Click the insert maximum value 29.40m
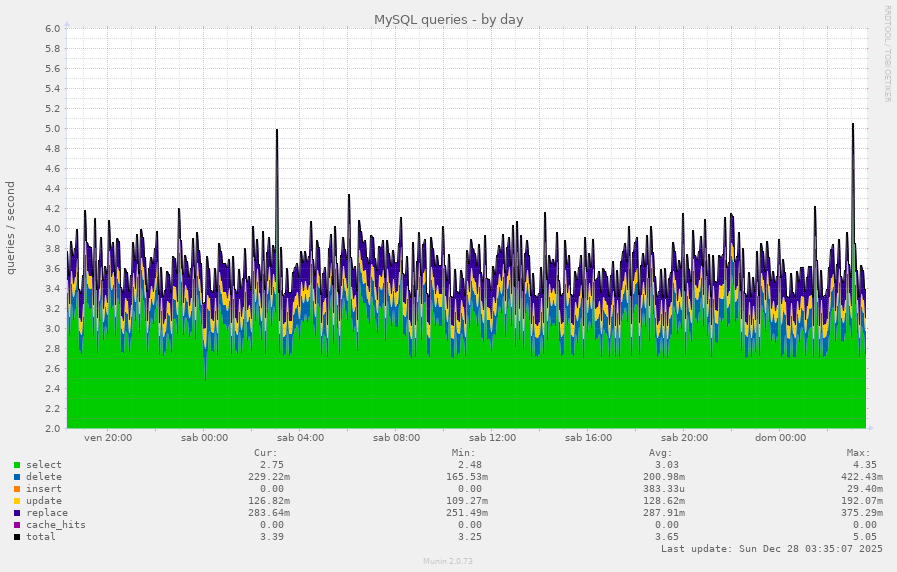This screenshot has width=897, height=572. [865, 489]
